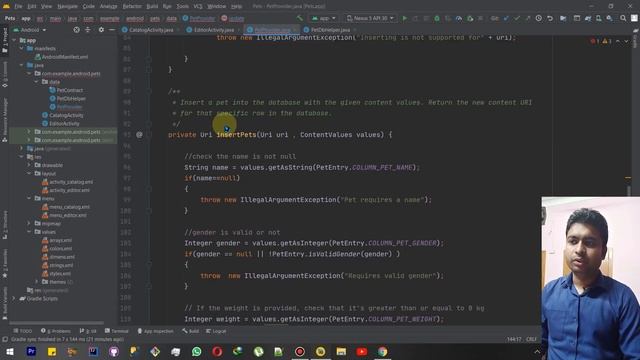Click the Git update project arrow icon
This screenshot has width=640, height=360.
click(506, 18)
